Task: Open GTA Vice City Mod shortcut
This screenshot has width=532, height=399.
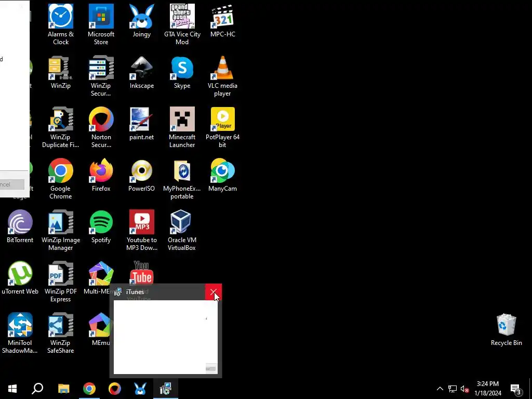Action: pyautogui.click(x=182, y=24)
